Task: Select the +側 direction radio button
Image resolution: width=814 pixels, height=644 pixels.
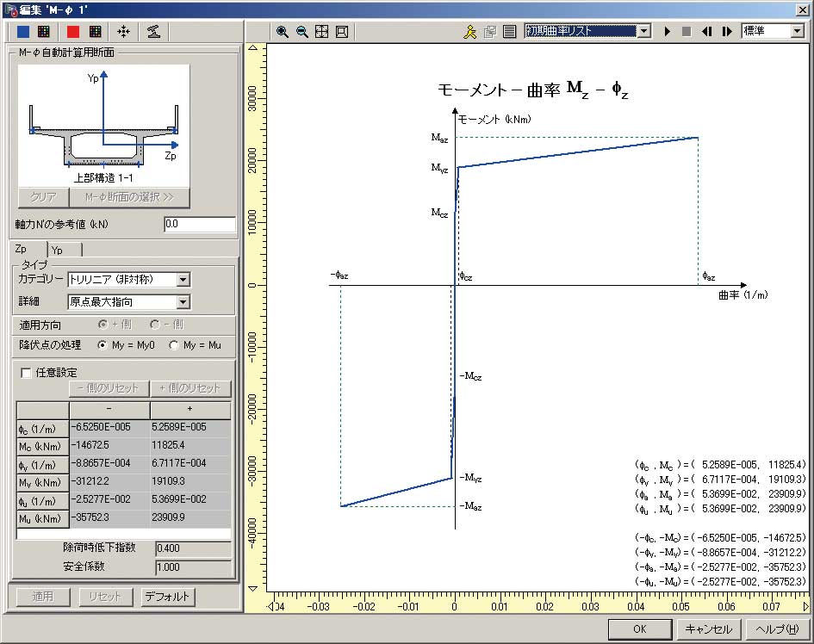Action: [x=103, y=325]
